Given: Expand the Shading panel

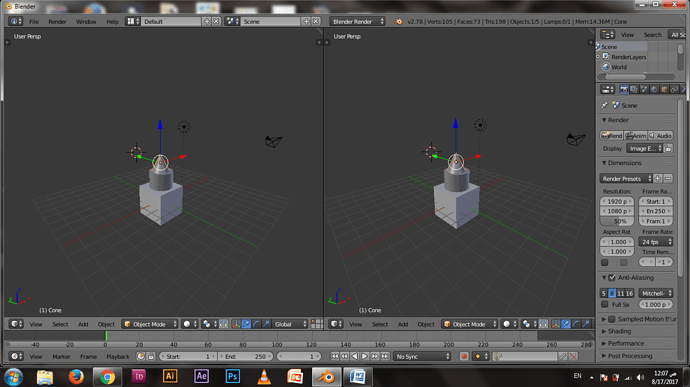Looking at the screenshot, I should coord(619,331).
